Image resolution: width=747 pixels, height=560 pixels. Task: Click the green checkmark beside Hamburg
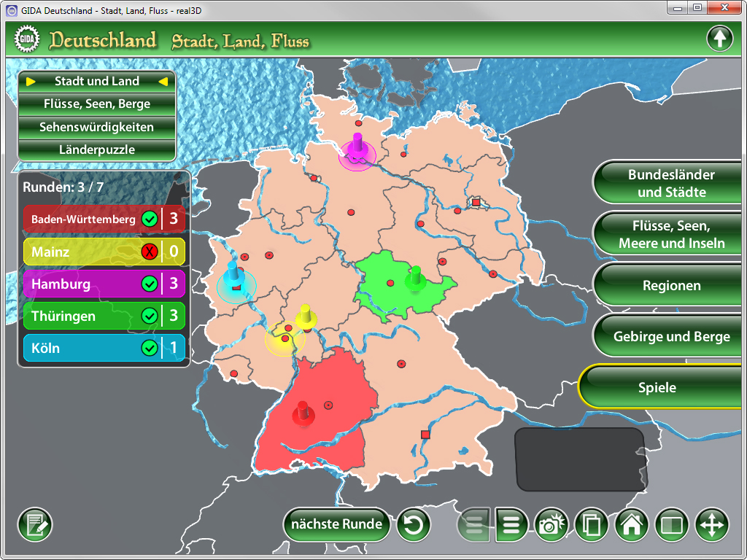(x=150, y=284)
